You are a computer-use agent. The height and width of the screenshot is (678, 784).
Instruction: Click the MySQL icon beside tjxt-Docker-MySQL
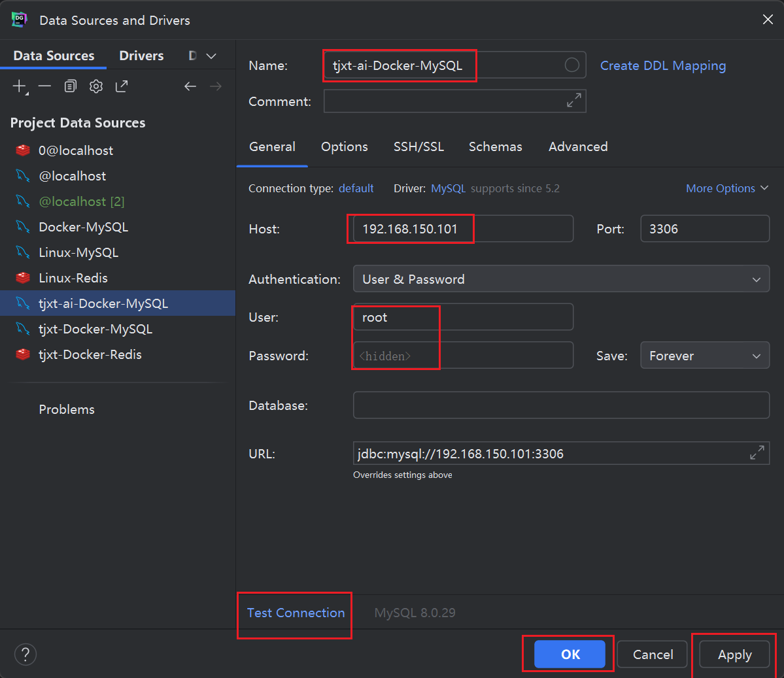[x=23, y=328]
